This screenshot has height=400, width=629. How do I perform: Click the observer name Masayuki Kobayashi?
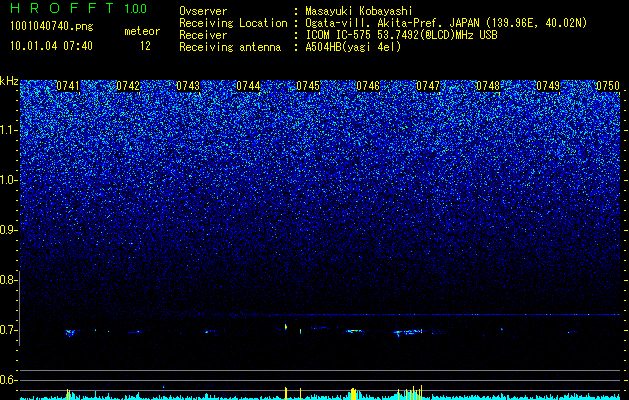(359, 12)
